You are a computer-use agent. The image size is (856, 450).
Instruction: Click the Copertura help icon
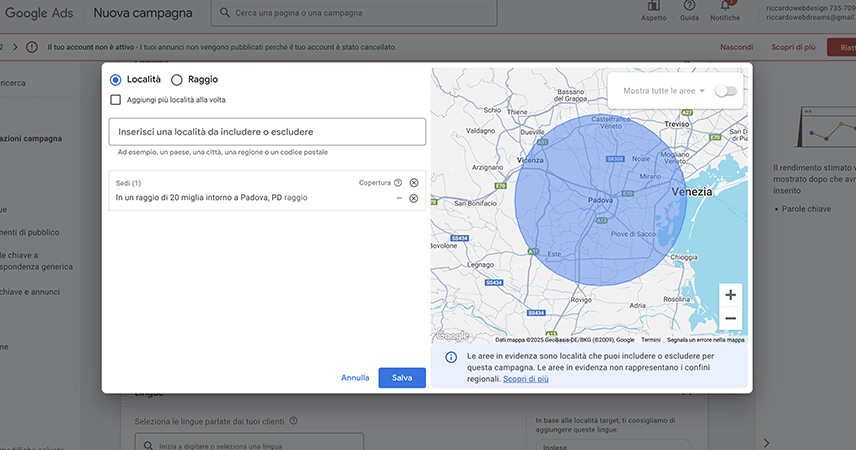click(x=398, y=183)
